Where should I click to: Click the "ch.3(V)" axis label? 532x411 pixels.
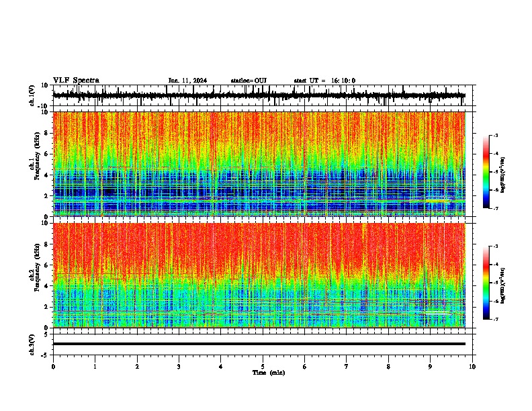(32, 345)
